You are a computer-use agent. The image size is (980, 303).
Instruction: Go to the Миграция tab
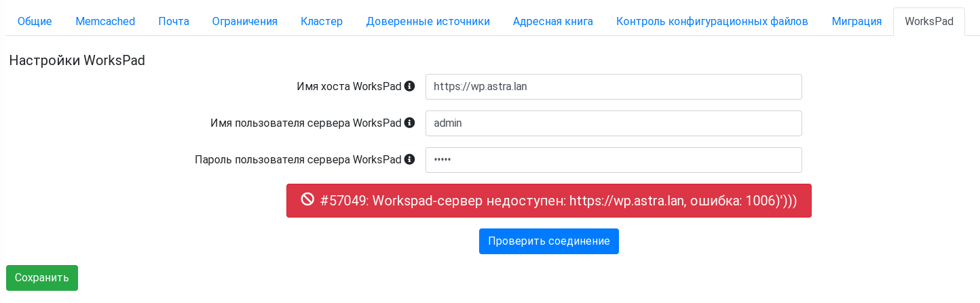click(x=856, y=22)
